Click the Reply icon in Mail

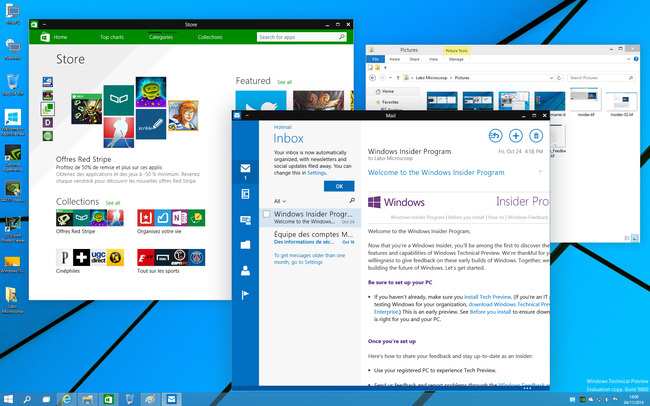(x=495, y=136)
